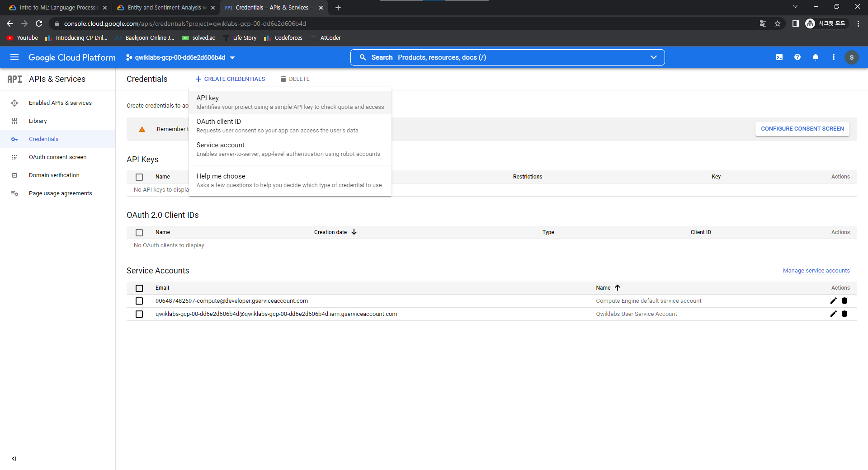Open the help question mark icon

coord(797,57)
